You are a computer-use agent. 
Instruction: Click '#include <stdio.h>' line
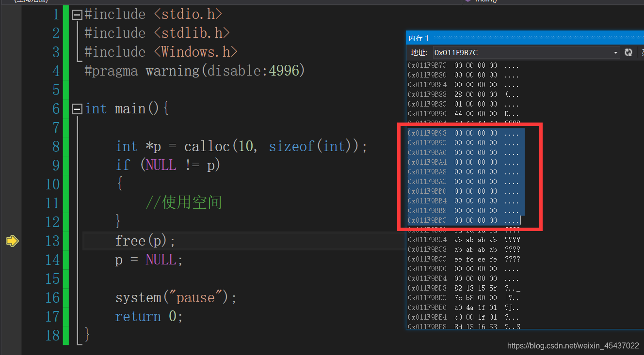pos(153,14)
